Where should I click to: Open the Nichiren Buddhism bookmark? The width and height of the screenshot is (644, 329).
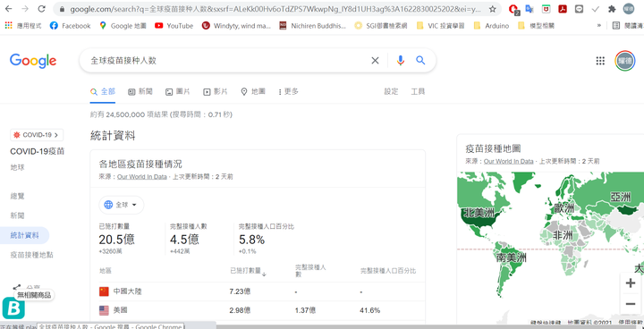[x=312, y=25]
